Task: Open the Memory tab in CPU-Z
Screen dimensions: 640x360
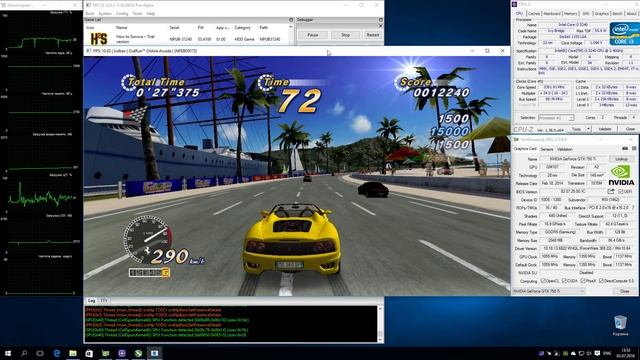Action: 570,13
